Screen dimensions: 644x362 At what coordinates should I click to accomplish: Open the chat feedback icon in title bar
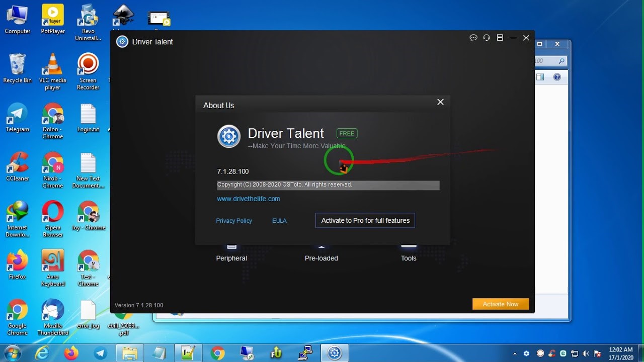pos(473,37)
